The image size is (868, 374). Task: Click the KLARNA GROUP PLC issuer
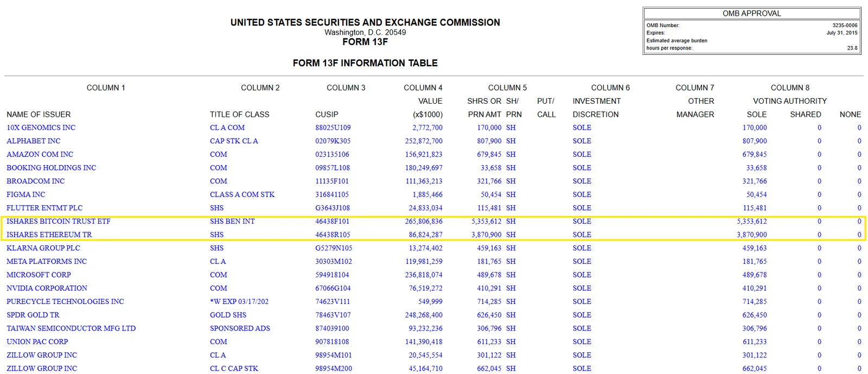(x=43, y=248)
